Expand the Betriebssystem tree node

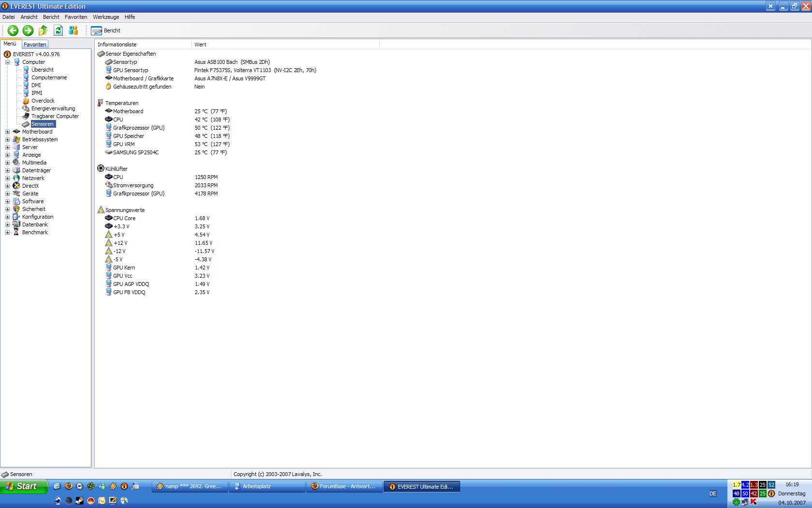point(7,139)
